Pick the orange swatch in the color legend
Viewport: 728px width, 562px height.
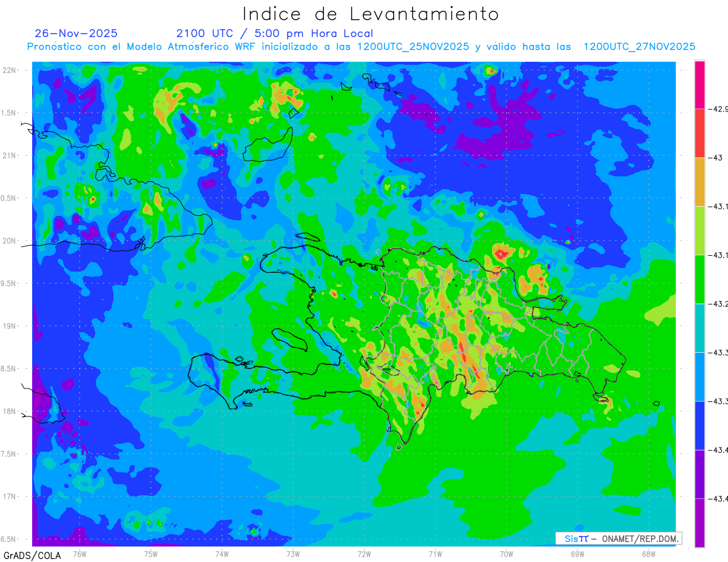click(699, 182)
